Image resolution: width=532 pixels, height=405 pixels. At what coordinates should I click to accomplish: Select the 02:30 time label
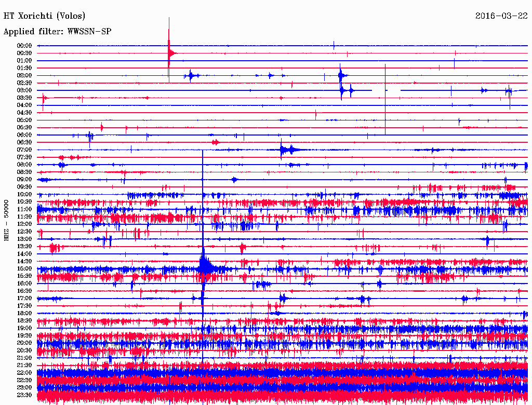24,83
